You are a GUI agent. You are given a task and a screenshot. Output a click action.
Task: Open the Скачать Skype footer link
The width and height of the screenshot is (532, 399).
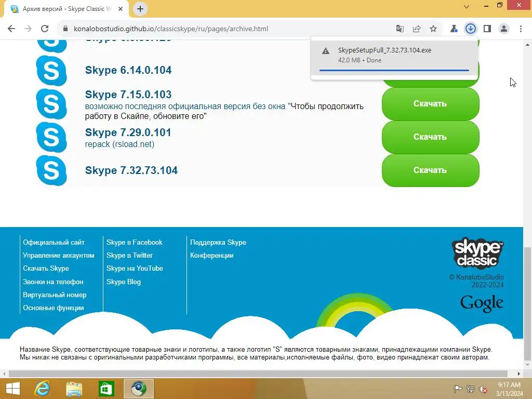46,269
